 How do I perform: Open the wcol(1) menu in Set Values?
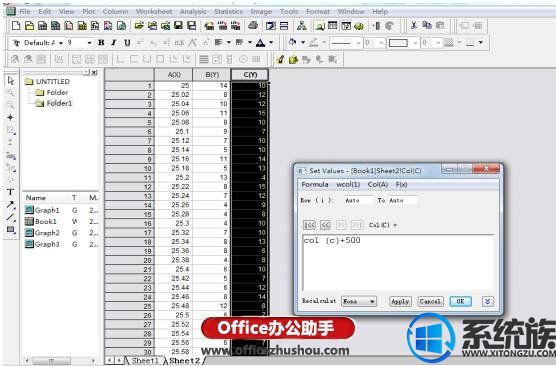coord(348,184)
